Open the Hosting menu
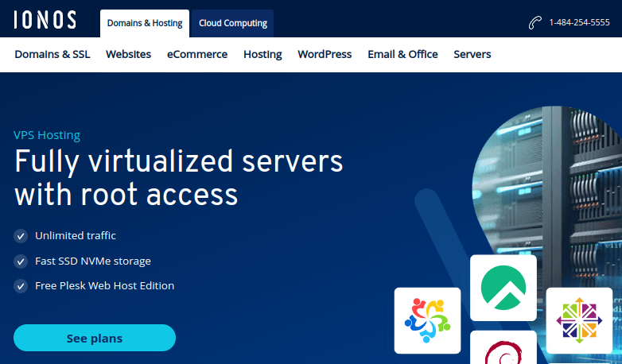 click(262, 54)
